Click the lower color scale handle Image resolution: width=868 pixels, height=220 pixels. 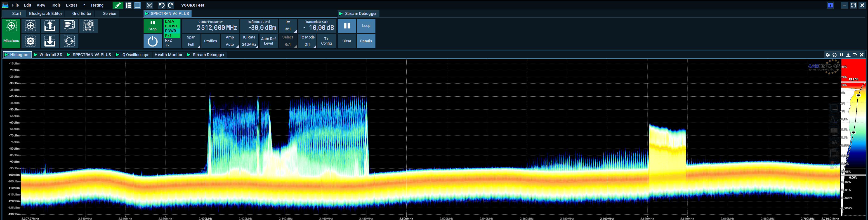click(x=854, y=132)
